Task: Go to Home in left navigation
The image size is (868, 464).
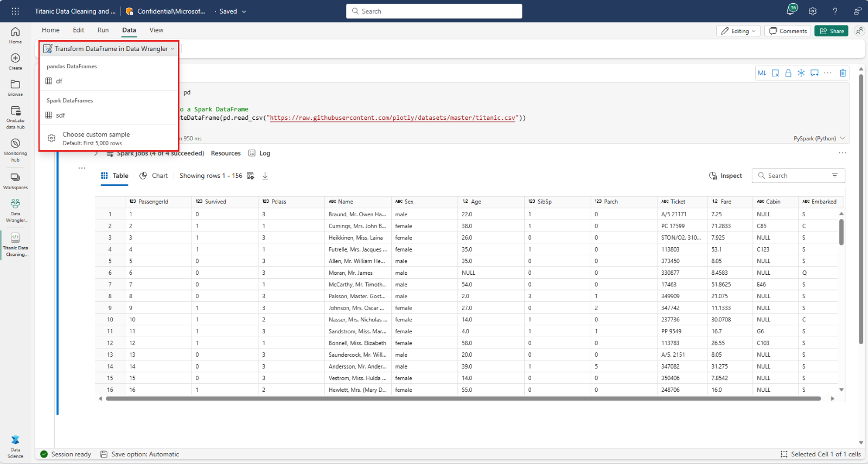Action: [15, 35]
